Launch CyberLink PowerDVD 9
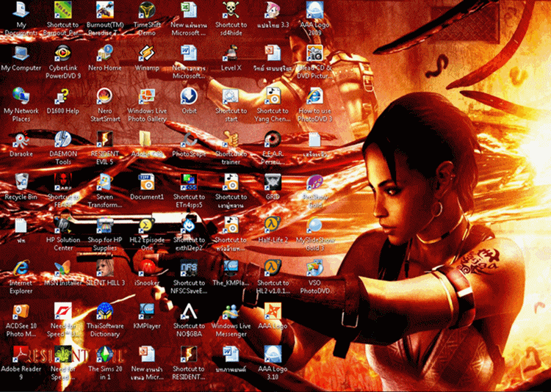551x392 pixels. click(63, 53)
